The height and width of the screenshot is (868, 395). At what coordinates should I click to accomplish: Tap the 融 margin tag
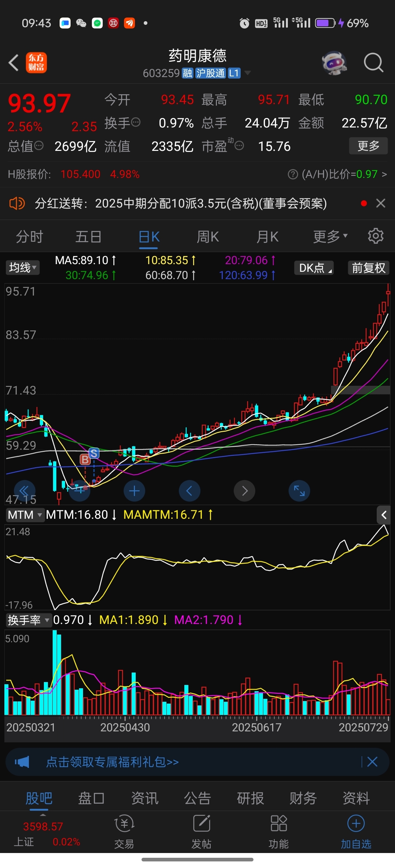188,73
